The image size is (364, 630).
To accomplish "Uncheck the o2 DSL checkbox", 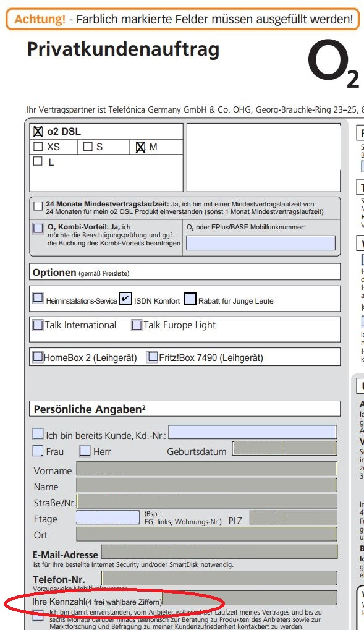I will [38, 132].
